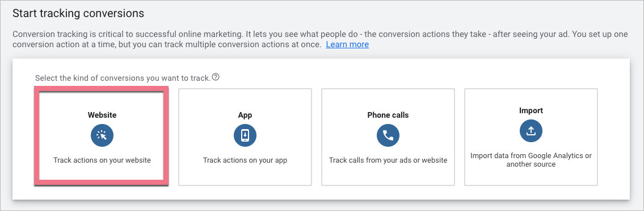
Task: Click the Phone calls handset icon
Action: click(388, 135)
